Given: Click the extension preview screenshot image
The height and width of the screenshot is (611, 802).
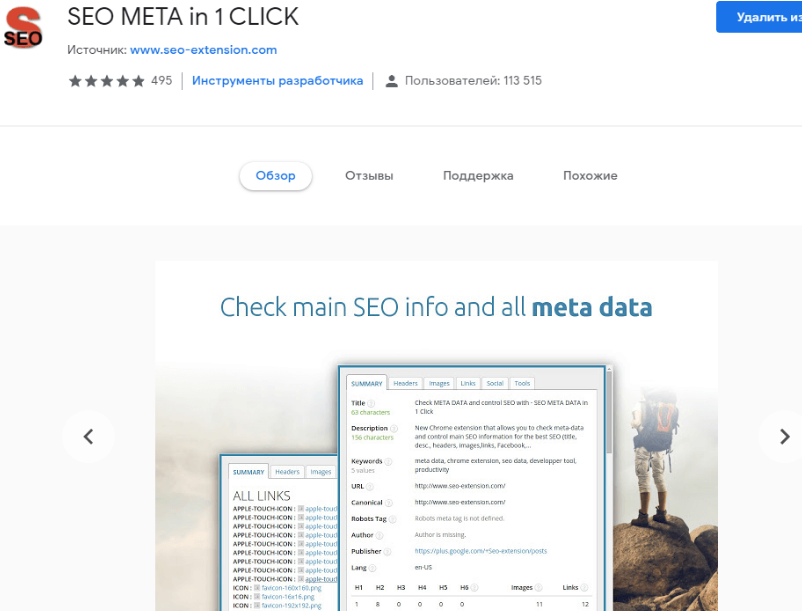Looking at the screenshot, I should click(x=436, y=436).
